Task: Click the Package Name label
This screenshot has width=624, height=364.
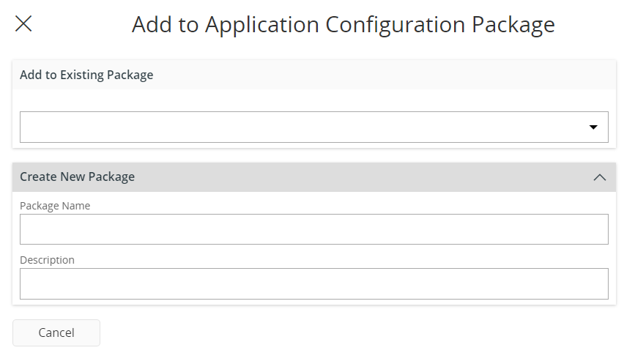Action: tap(55, 206)
